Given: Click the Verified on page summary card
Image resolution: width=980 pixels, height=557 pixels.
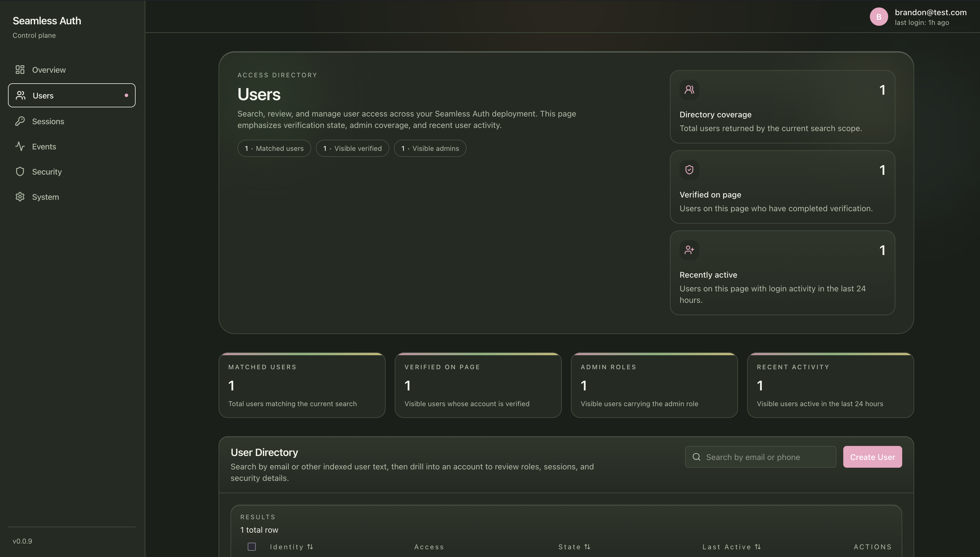Looking at the screenshot, I should tap(782, 187).
